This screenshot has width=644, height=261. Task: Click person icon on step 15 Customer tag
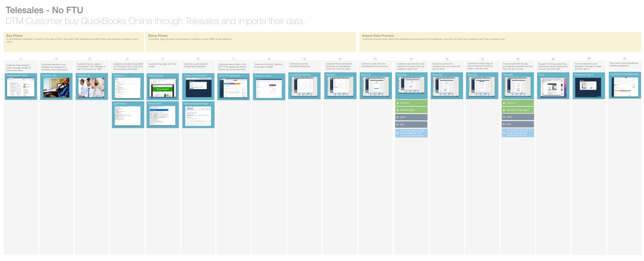click(x=504, y=103)
